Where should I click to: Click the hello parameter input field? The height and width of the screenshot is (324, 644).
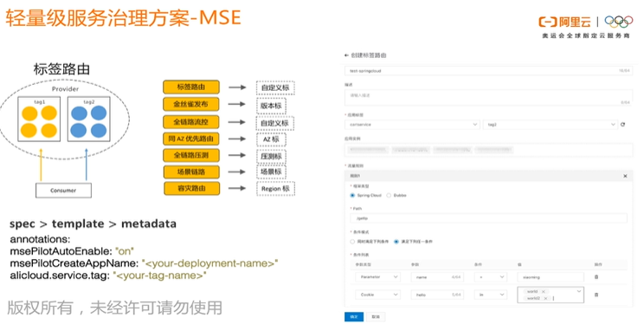coord(436,295)
